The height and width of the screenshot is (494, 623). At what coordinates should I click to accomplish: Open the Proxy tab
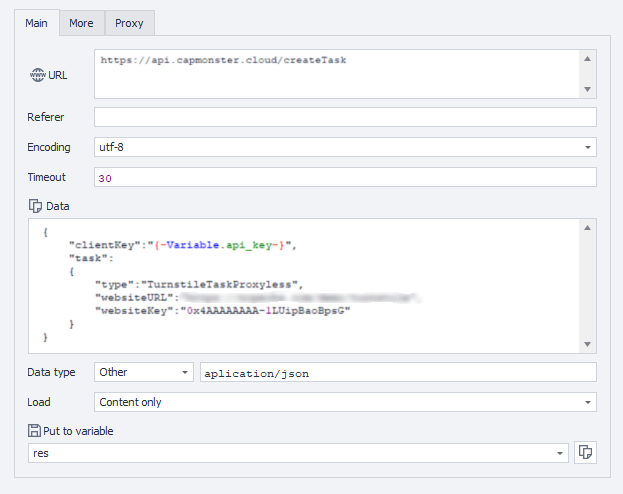click(x=129, y=22)
